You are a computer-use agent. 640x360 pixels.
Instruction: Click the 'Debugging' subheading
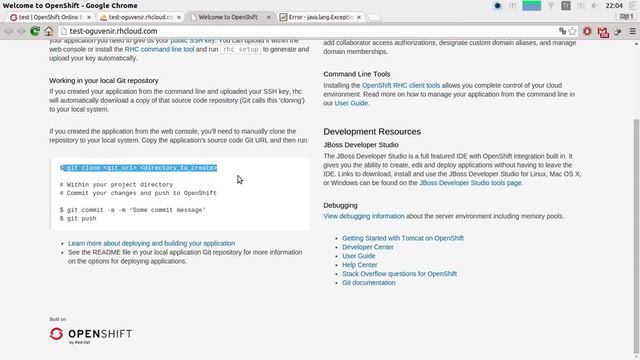(x=340, y=205)
